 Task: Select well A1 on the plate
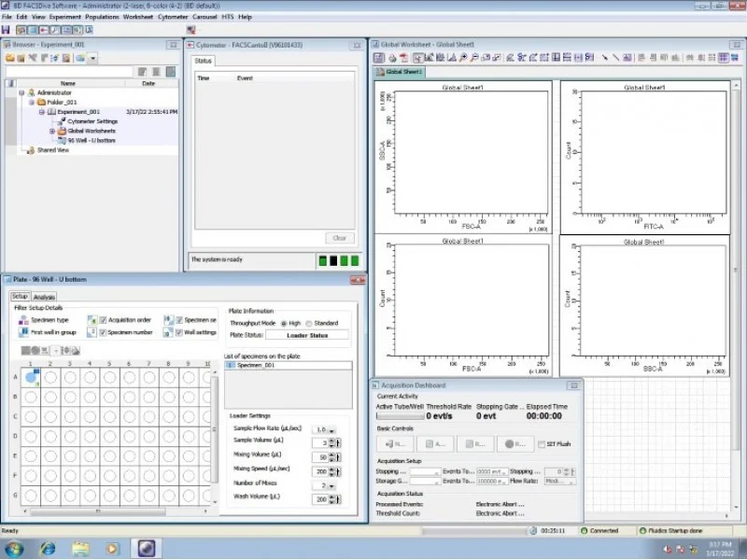(31, 378)
